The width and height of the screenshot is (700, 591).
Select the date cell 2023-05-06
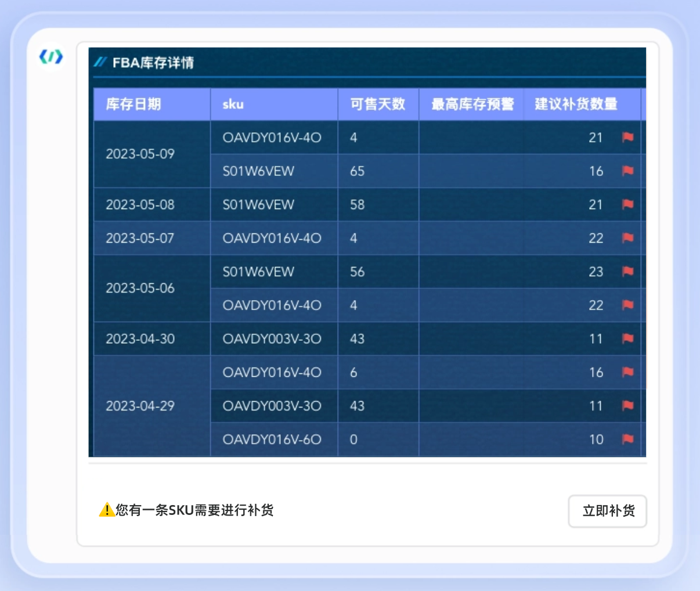click(139, 289)
